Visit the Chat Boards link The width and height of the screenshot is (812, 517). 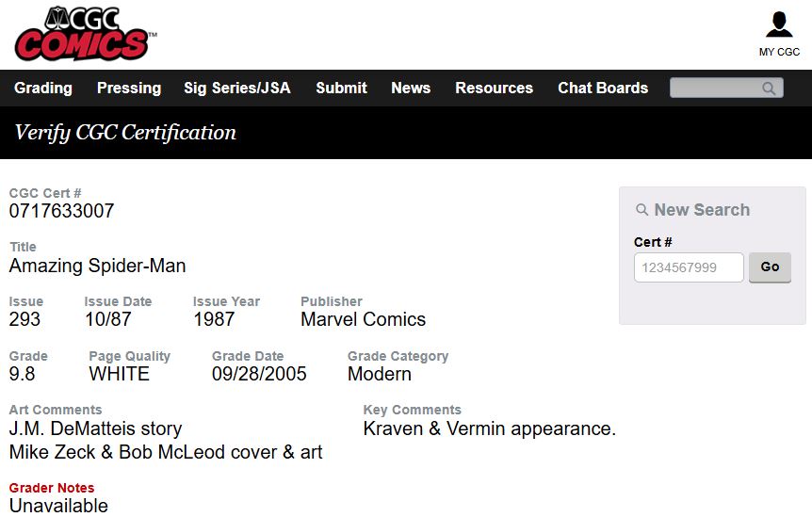[603, 88]
